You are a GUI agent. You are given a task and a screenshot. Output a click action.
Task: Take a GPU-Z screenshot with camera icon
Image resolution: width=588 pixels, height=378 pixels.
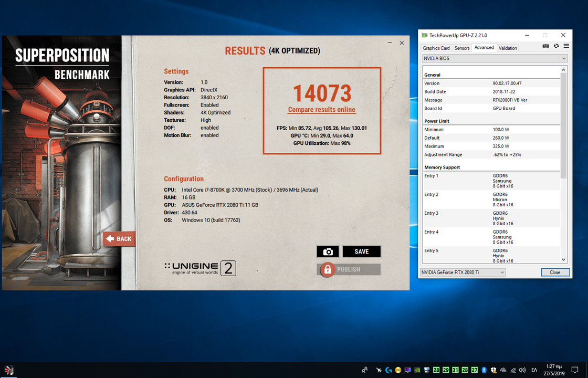545,46
